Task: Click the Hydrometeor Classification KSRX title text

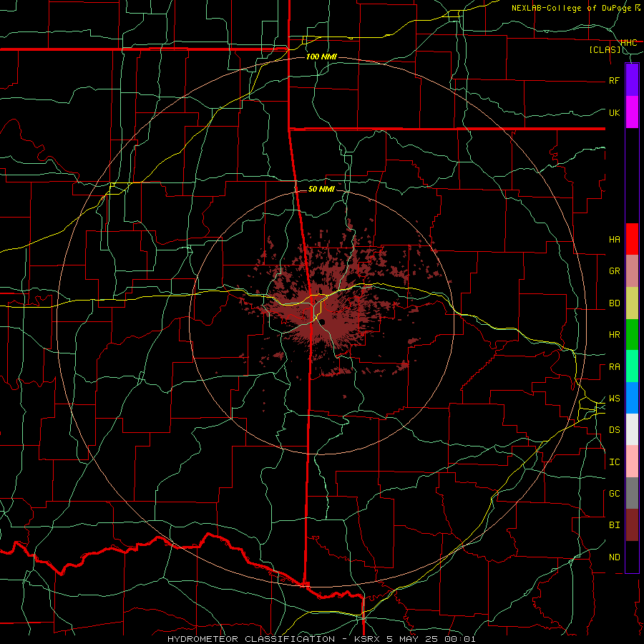Action: coord(321,639)
